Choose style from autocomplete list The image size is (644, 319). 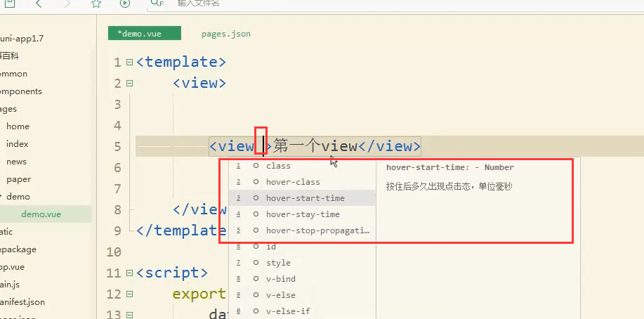tap(302, 263)
